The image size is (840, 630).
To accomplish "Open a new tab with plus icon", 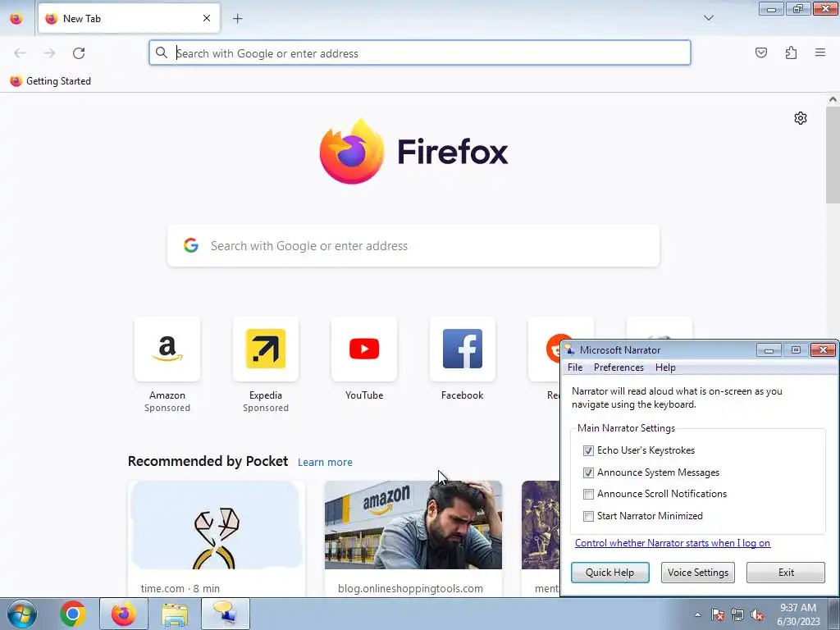I will pyautogui.click(x=237, y=19).
